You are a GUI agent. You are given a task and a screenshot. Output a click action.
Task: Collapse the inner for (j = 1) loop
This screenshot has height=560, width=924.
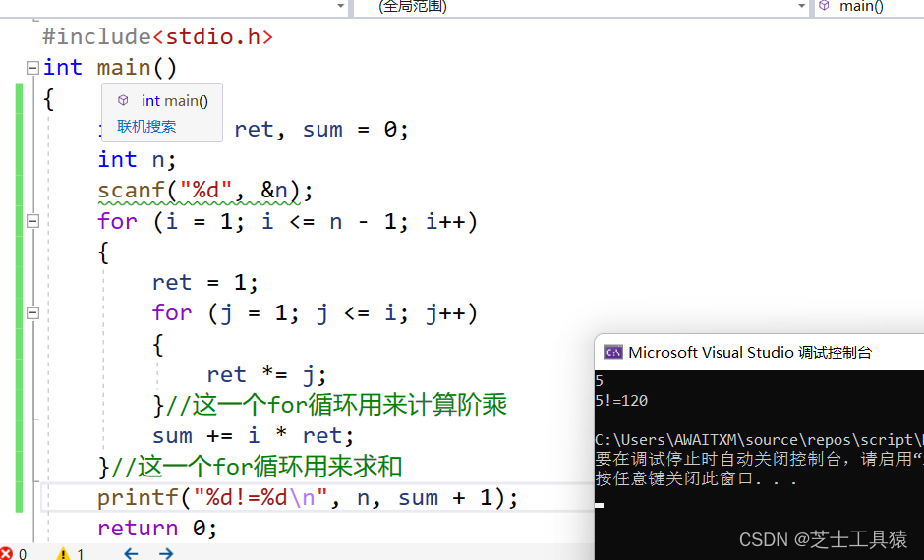pos(33,312)
